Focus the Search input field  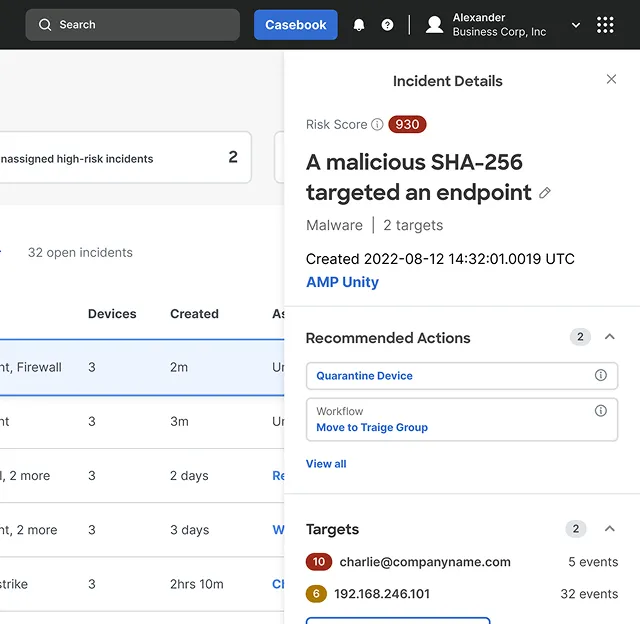click(x=133, y=25)
